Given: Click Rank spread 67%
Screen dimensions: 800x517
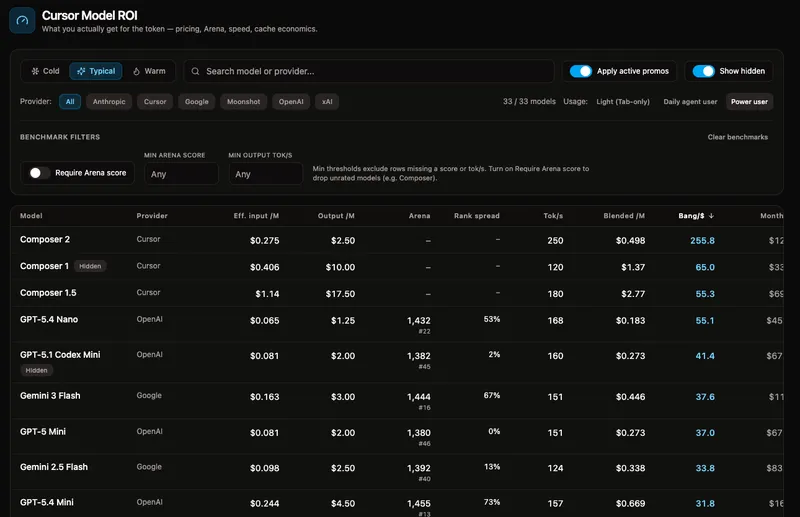Looking at the screenshot, I should point(492,396).
